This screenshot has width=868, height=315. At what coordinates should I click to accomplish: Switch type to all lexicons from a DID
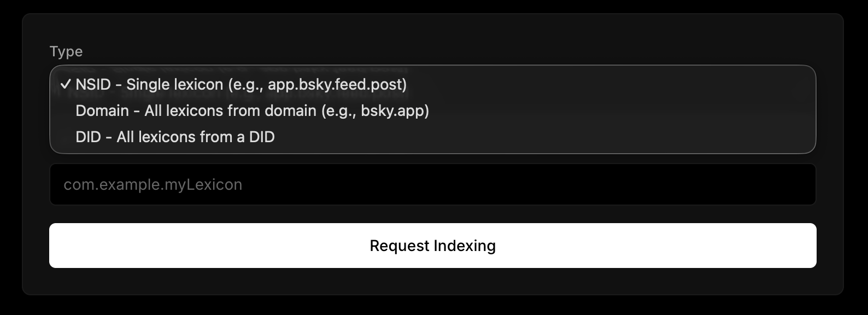[x=175, y=137]
